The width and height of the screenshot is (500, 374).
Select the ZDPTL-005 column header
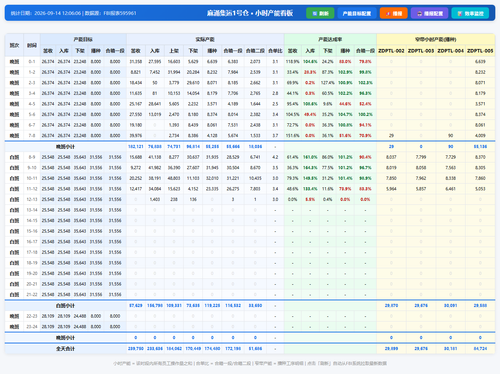pos(480,51)
